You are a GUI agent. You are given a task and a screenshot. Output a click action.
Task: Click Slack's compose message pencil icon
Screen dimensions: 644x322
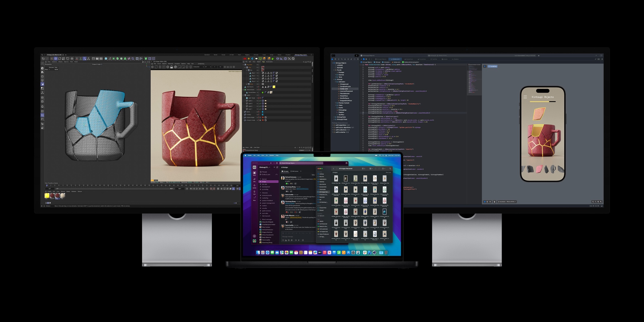[x=277, y=167]
